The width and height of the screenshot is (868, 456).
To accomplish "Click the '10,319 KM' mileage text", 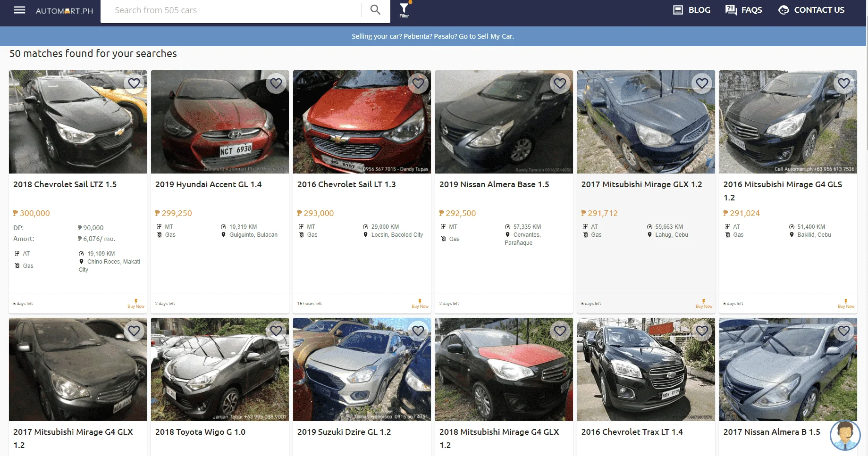I will pos(243,227).
